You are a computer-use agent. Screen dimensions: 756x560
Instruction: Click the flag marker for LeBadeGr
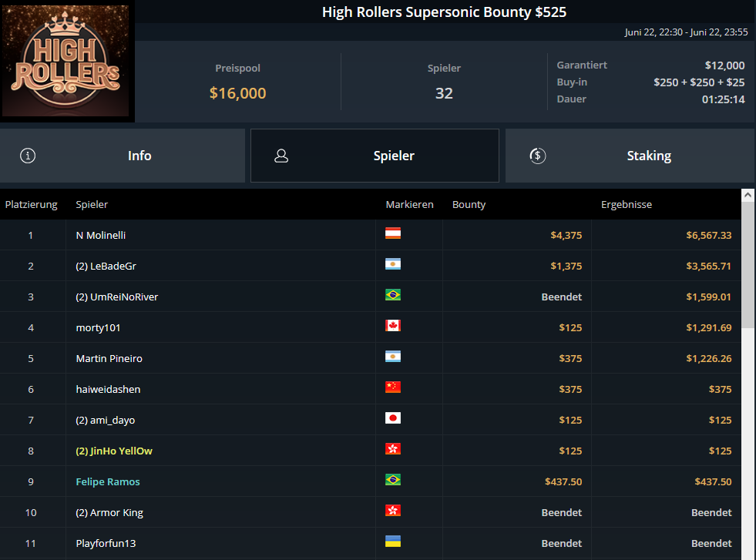point(393,264)
